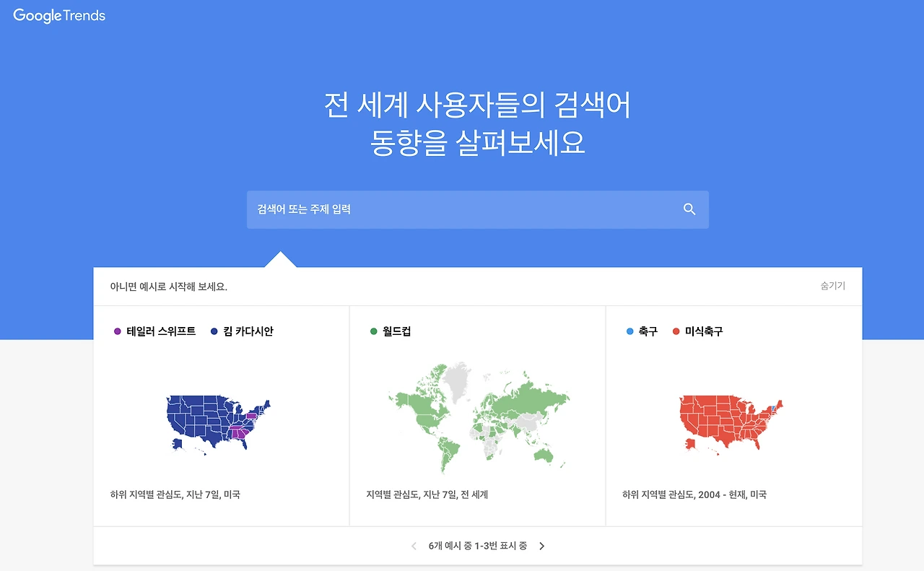The width and height of the screenshot is (924, 571).
Task: Click the light blue dot beside 축구
Action: [629, 331]
